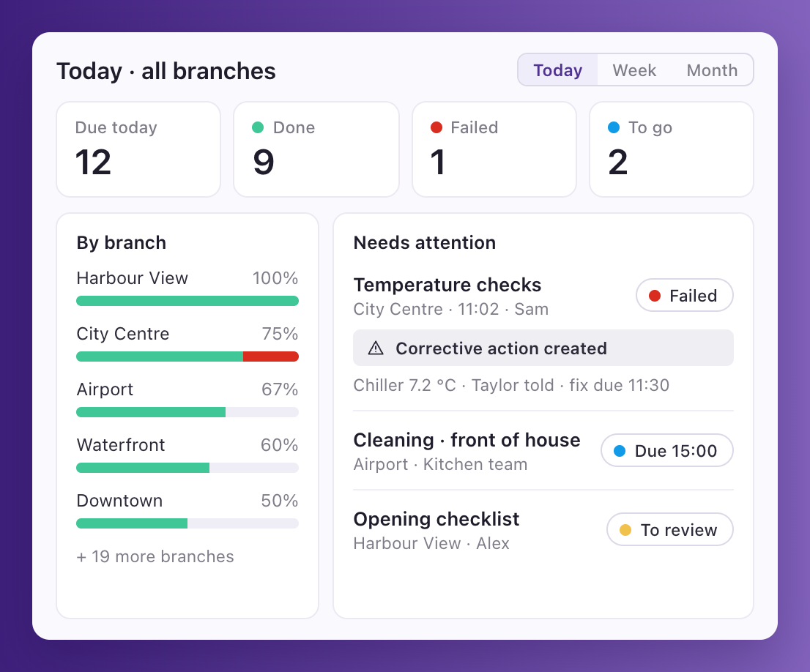Click 'Airport · Kitchen team' subtitle
Viewport: 810px width, 672px height.
tap(440, 464)
